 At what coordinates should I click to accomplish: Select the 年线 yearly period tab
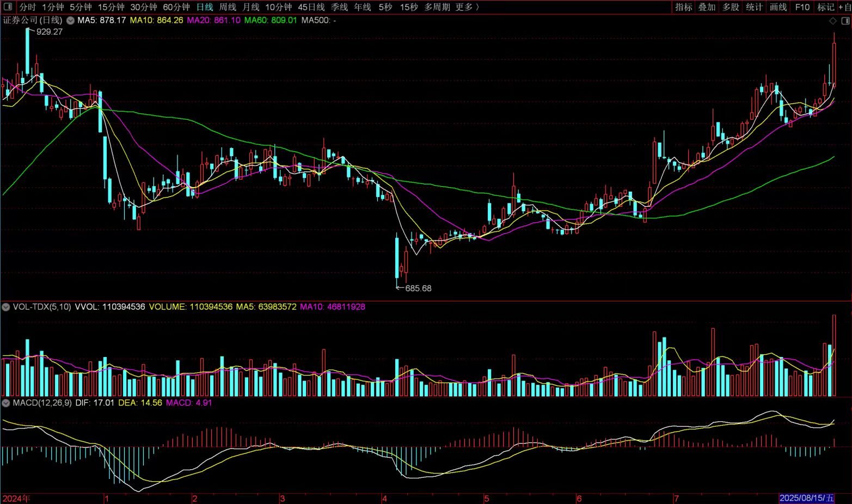tap(363, 7)
